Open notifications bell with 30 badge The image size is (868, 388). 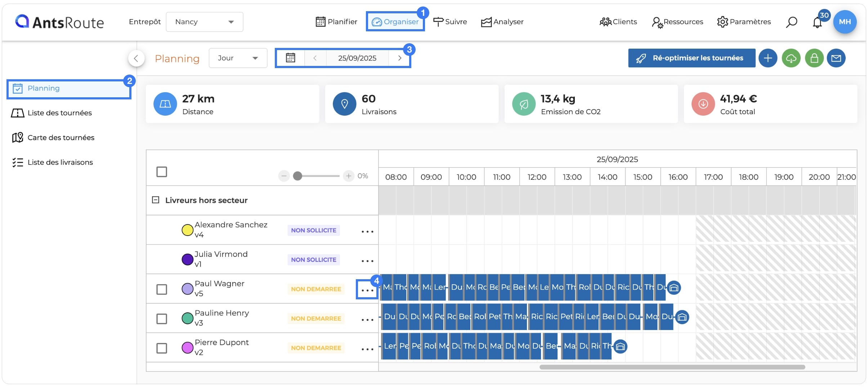[x=818, y=22]
